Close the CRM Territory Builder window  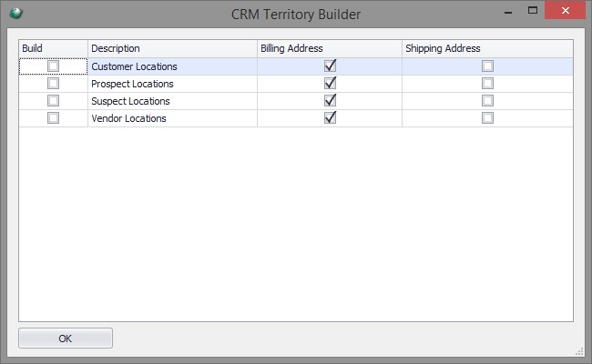click(x=566, y=10)
